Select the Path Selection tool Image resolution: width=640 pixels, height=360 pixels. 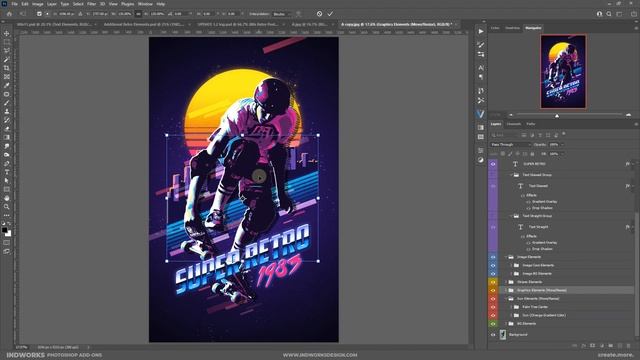(x=7, y=180)
